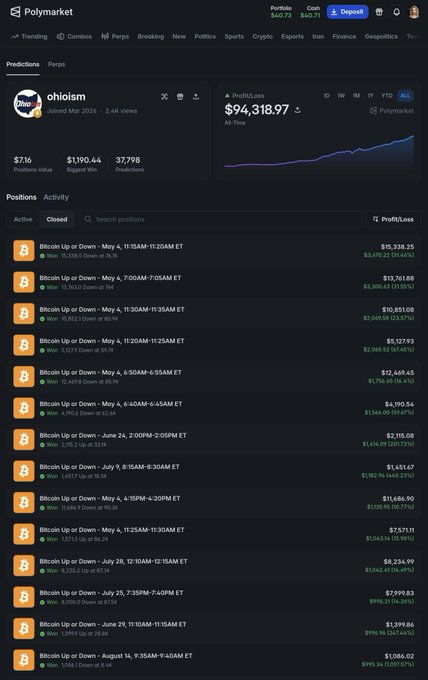The height and width of the screenshot is (680, 428).
Task: Click Bitcoin icon of July 25, 7:35PM-7:40PM row
Action: (x=24, y=597)
